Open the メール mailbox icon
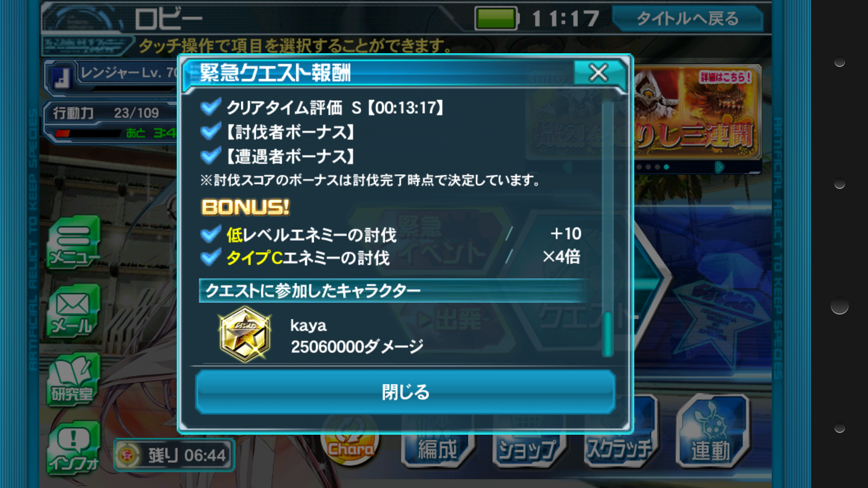The width and height of the screenshot is (868, 488). pos(73,311)
